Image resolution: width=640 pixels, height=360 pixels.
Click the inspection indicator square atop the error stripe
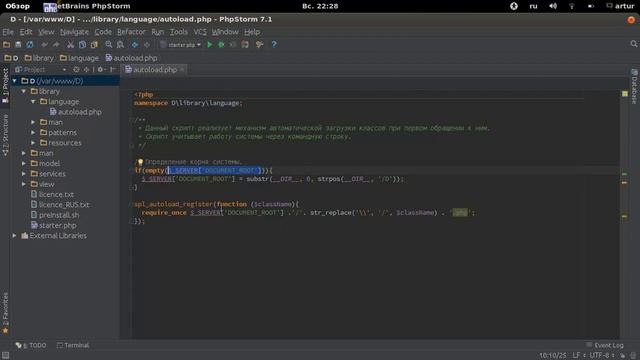click(625, 94)
